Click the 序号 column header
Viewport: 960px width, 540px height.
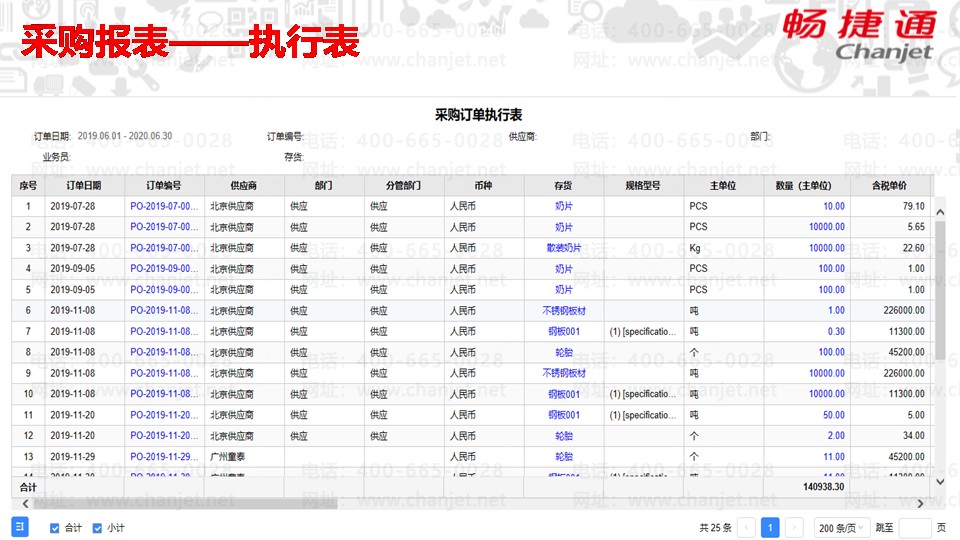pyautogui.click(x=28, y=185)
